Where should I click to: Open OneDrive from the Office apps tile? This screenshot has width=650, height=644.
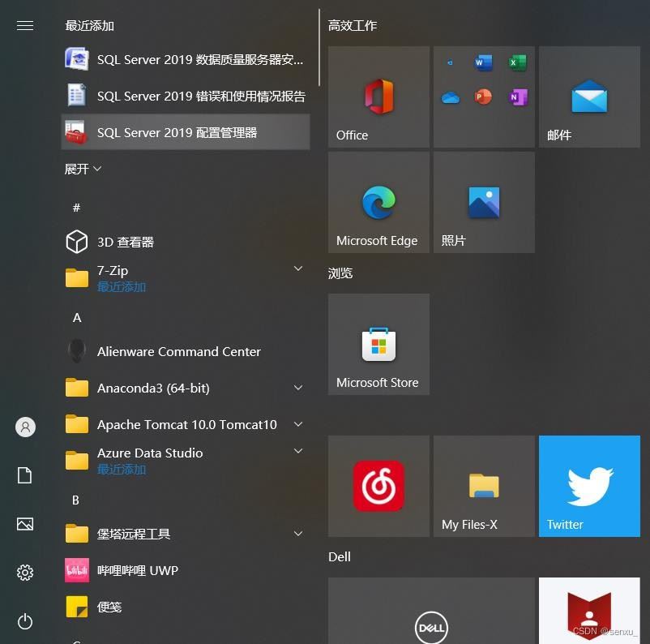tap(450, 98)
